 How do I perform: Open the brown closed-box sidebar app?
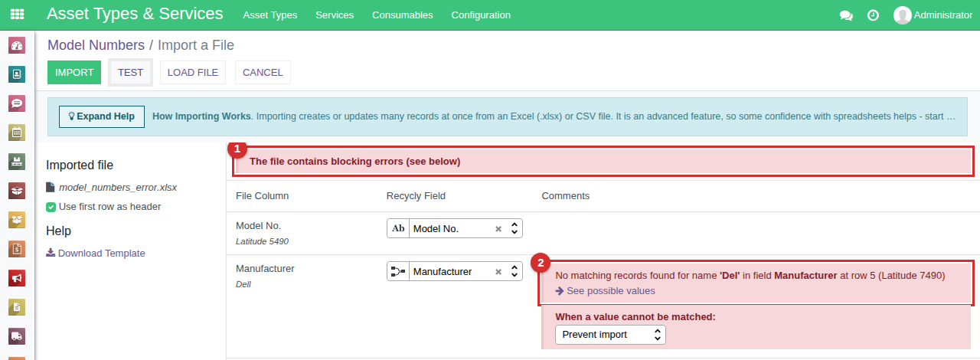coord(17,191)
